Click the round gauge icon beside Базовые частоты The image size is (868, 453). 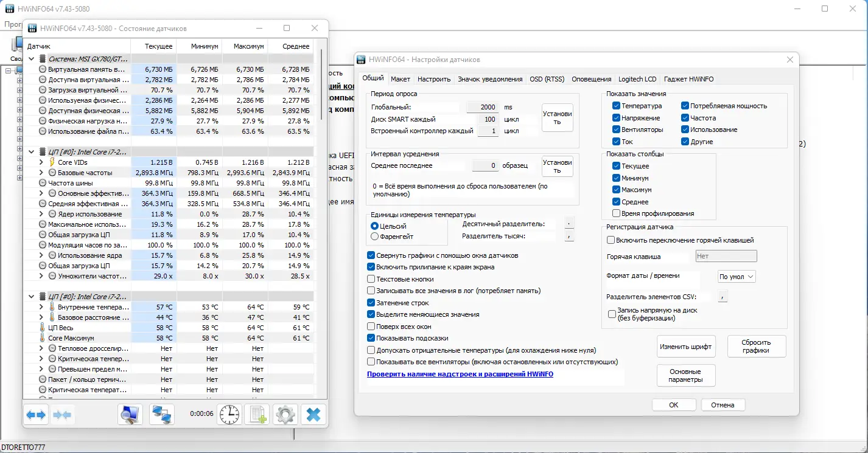click(52, 173)
